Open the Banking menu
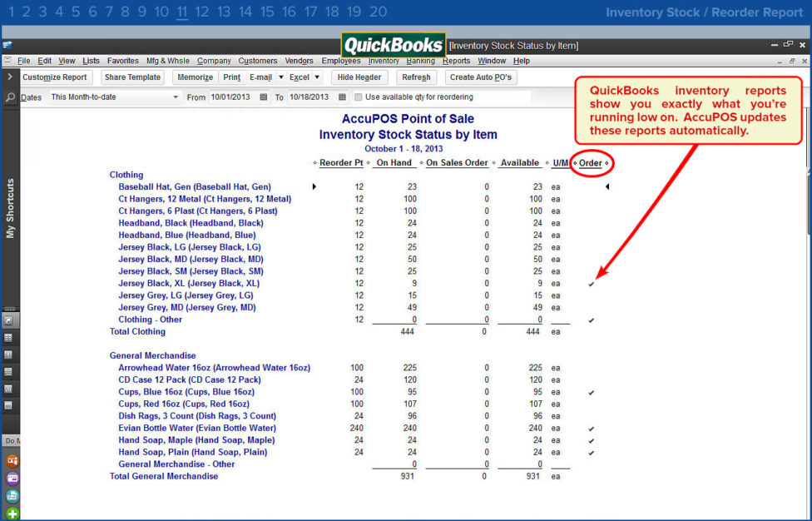 [x=420, y=61]
